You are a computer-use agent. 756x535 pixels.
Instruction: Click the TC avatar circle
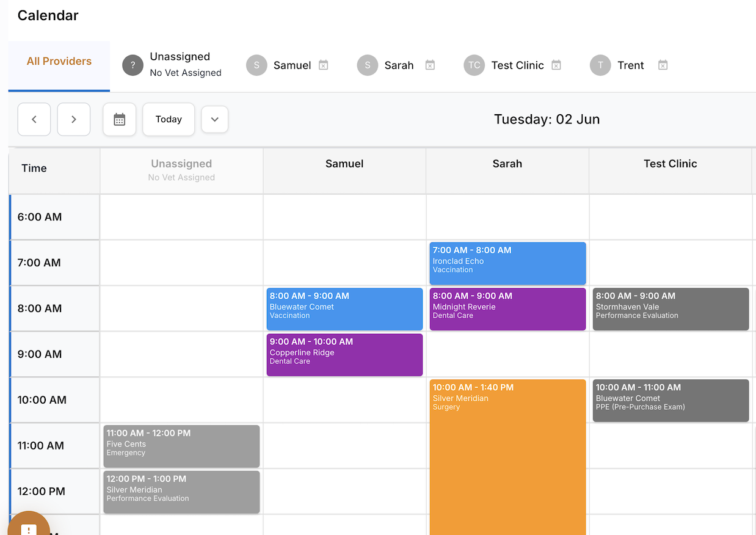pos(474,65)
